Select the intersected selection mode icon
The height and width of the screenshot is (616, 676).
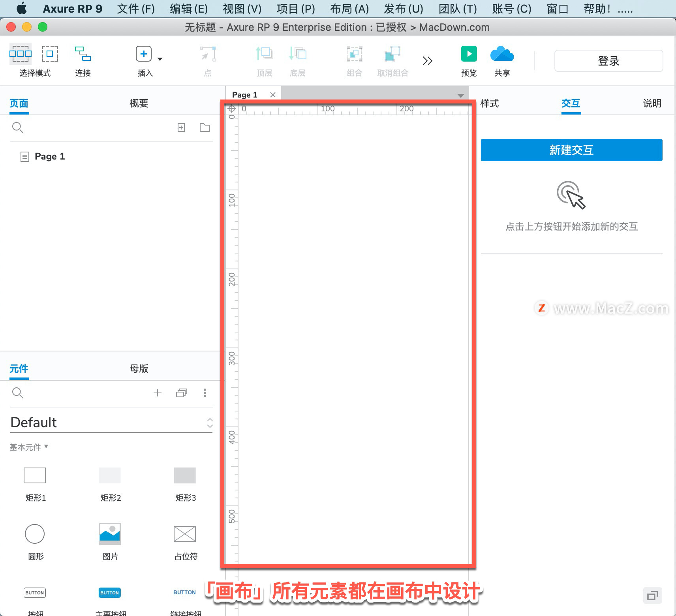click(21, 54)
